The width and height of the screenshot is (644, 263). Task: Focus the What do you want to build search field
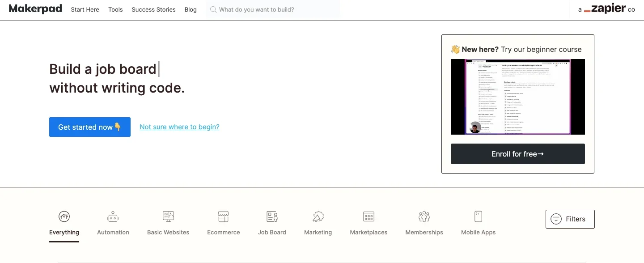click(x=273, y=9)
